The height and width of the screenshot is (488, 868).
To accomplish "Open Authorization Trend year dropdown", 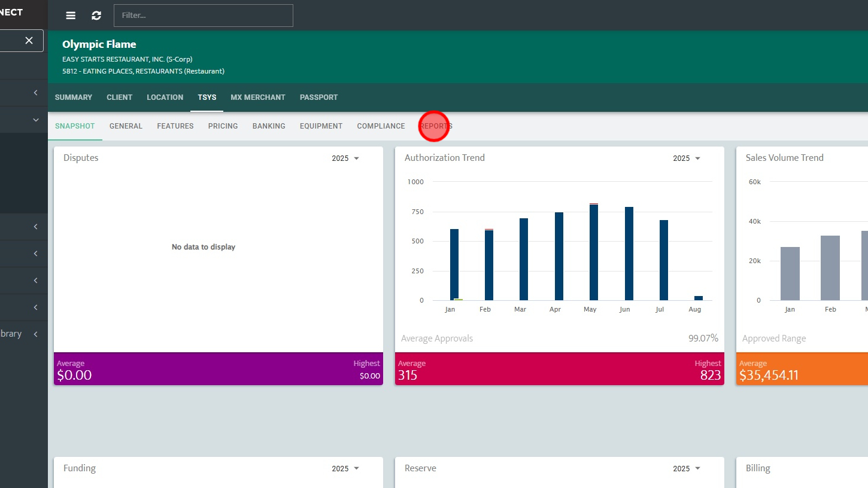I will click(x=687, y=158).
